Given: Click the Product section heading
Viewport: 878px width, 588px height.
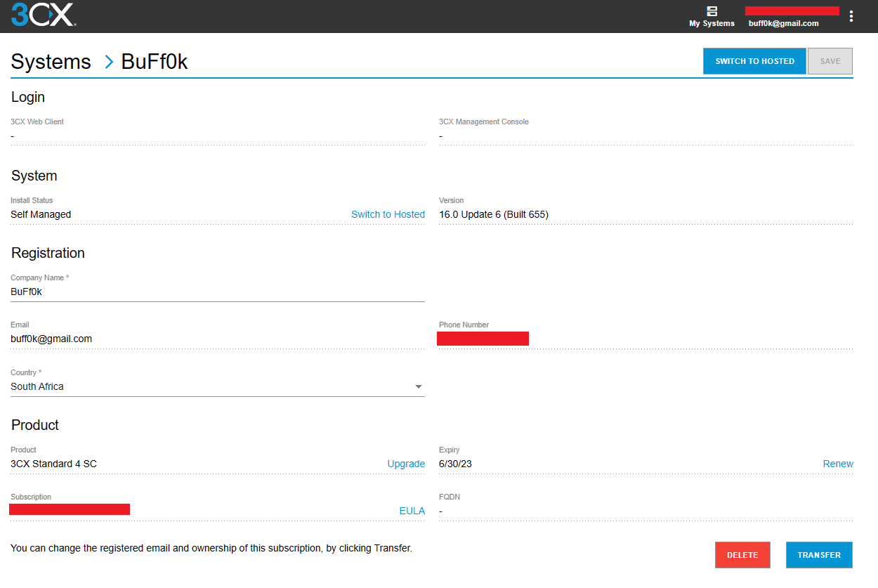Looking at the screenshot, I should tap(35, 425).
